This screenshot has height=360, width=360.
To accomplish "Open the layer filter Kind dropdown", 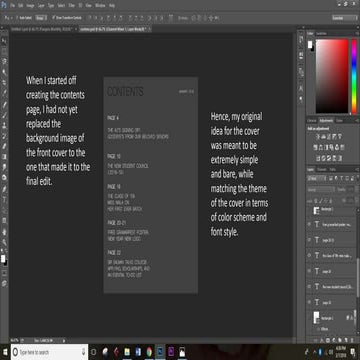I will 315,179.
